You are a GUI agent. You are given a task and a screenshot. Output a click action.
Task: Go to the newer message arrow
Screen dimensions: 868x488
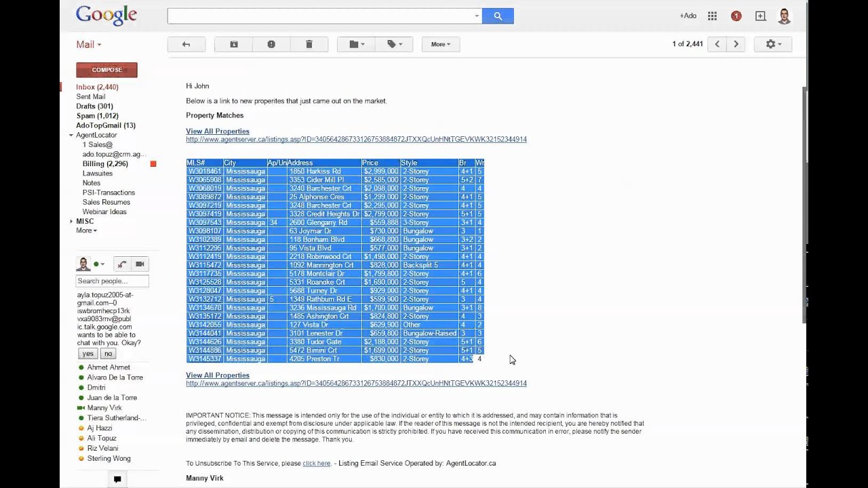click(x=717, y=44)
